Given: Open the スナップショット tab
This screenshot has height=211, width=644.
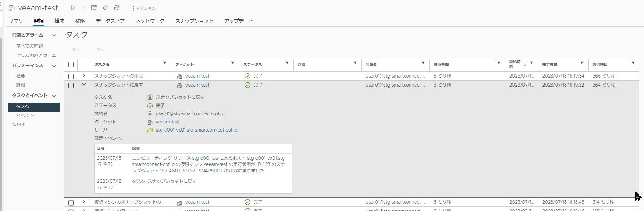Looking at the screenshot, I should tap(194, 21).
